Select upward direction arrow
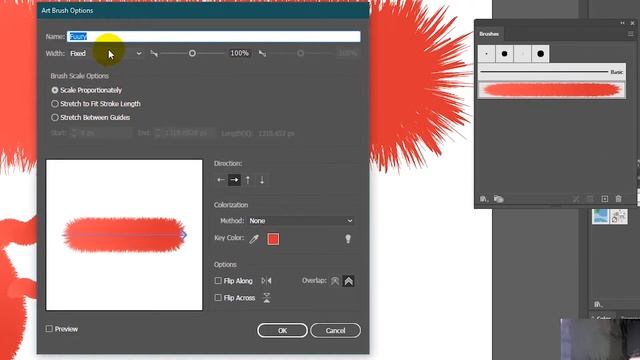The height and width of the screenshot is (360, 640). click(x=248, y=180)
